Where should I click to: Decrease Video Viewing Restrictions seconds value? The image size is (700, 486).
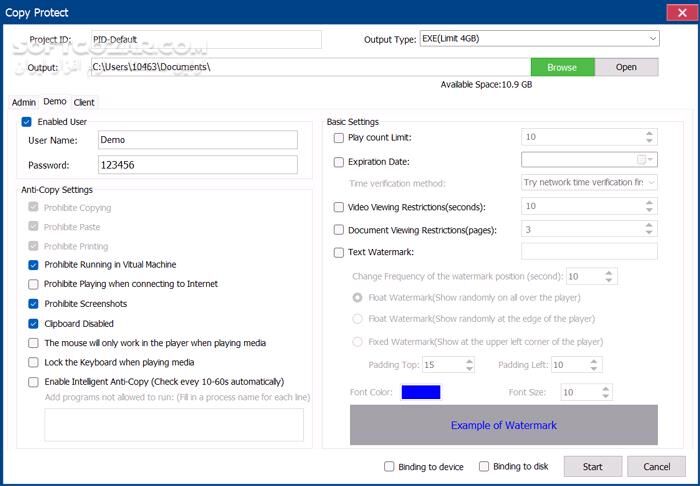tap(649, 210)
